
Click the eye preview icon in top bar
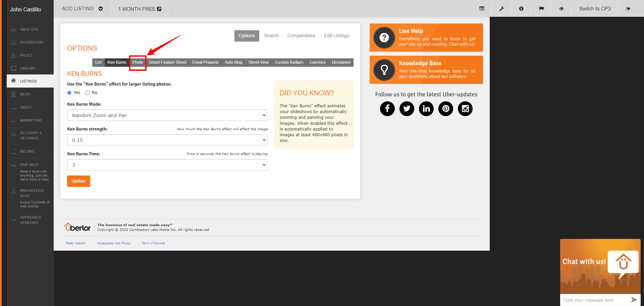pyautogui.click(x=561, y=9)
